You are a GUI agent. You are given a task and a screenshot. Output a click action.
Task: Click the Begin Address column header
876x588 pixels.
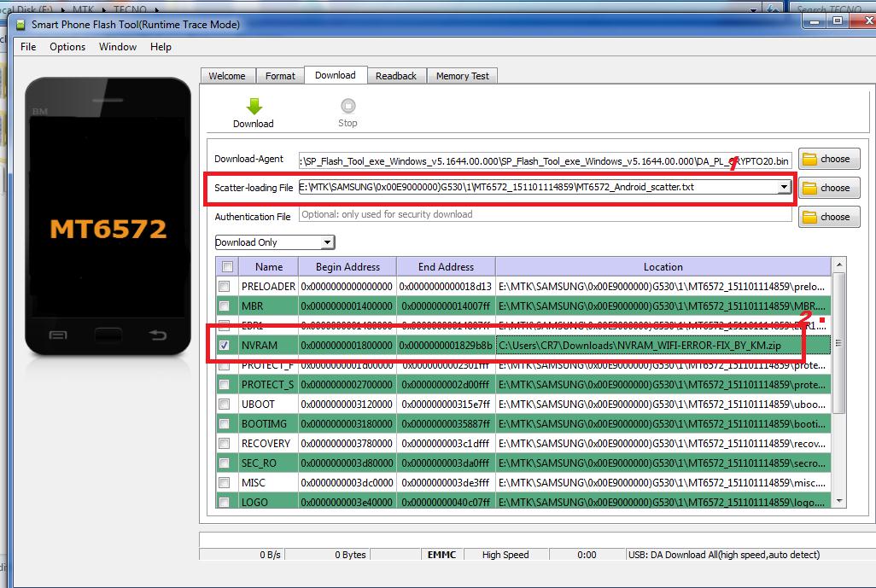click(347, 267)
